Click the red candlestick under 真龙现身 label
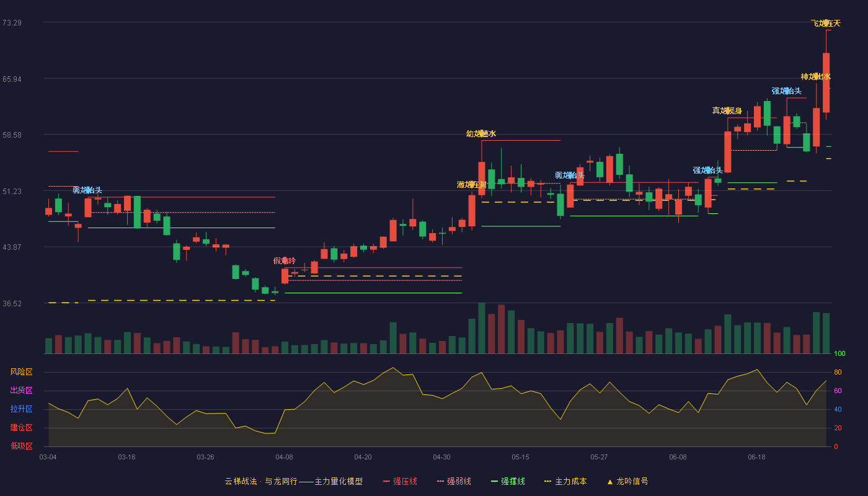The image size is (868, 496). pos(727,152)
